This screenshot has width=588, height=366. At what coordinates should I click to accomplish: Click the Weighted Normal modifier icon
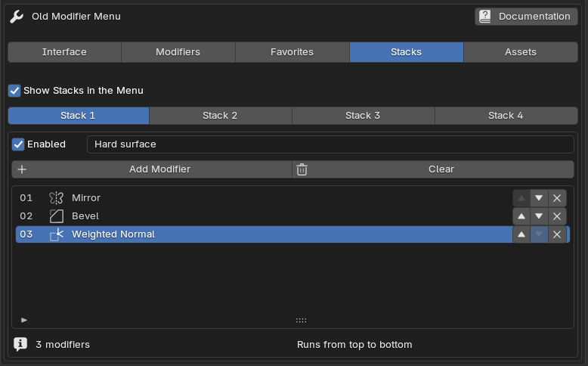[56, 234]
